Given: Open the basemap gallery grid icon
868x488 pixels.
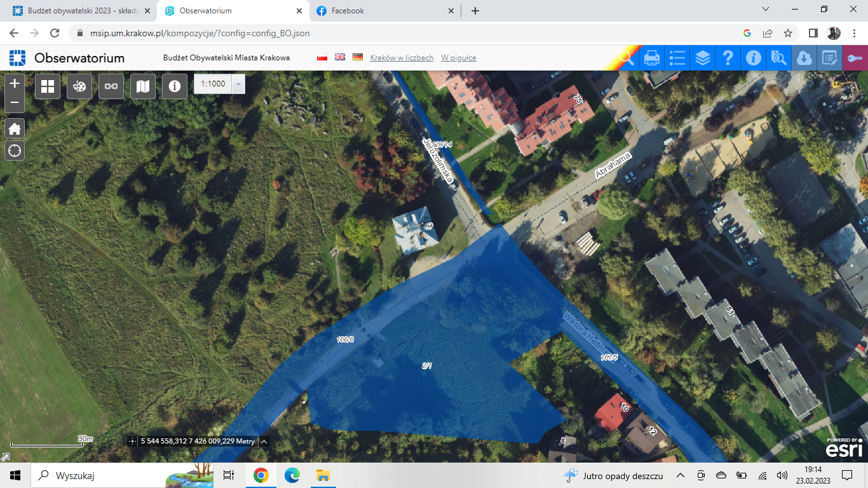Looking at the screenshot, I should [48, 86].
